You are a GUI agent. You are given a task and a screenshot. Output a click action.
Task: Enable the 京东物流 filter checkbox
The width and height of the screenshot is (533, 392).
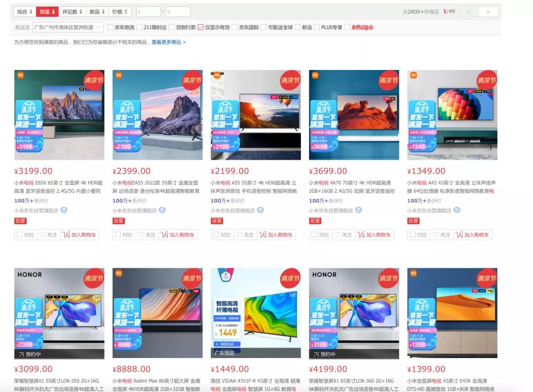[x=111, y=27]
